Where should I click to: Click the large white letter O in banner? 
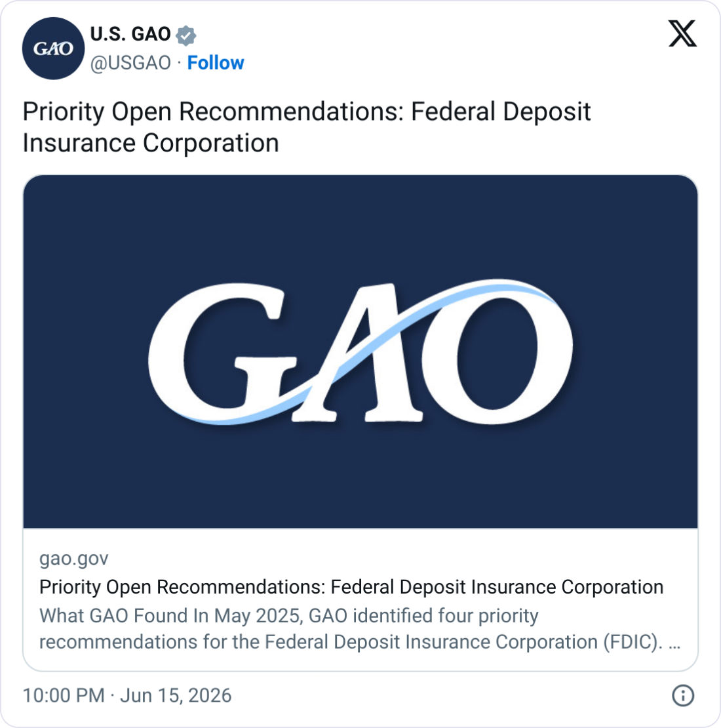tap(496, 354)
